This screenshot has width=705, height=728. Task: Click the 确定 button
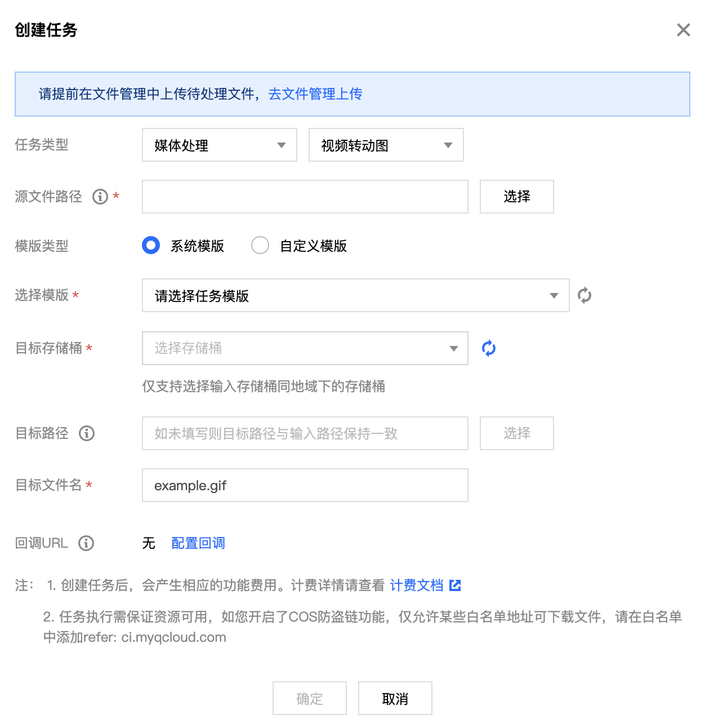pos(310,698)
